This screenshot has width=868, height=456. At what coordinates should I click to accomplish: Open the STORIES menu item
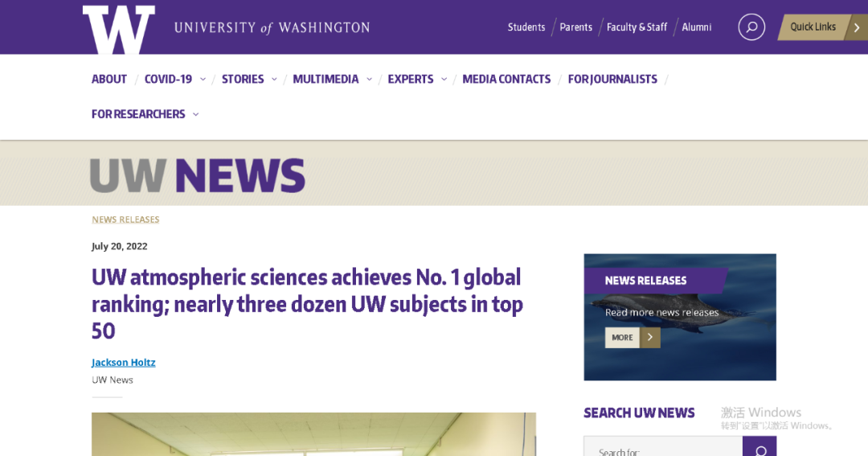(243, 80)
